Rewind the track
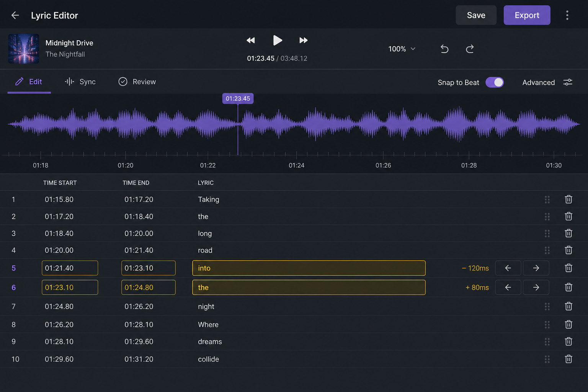 click(x=251, y=40)
